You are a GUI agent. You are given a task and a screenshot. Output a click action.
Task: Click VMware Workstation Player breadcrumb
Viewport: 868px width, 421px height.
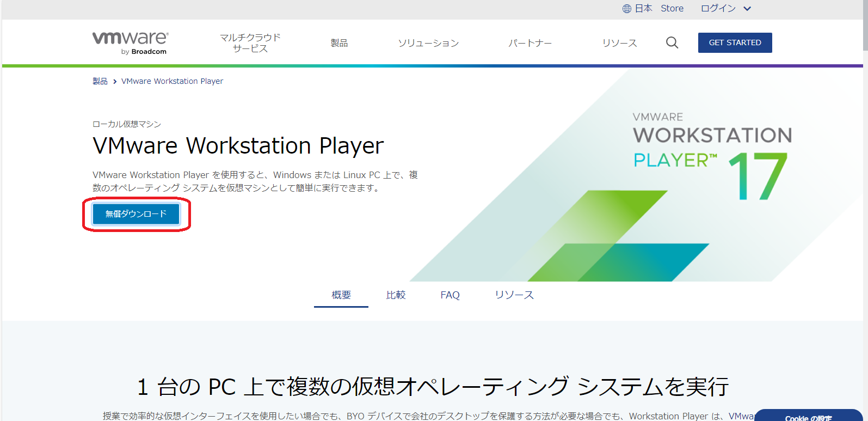172,81
